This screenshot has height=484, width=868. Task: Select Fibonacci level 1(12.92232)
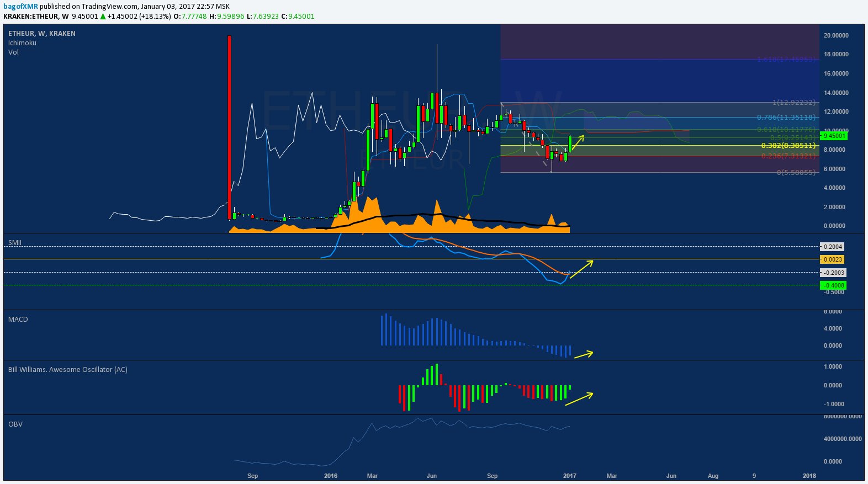[794, 103]
